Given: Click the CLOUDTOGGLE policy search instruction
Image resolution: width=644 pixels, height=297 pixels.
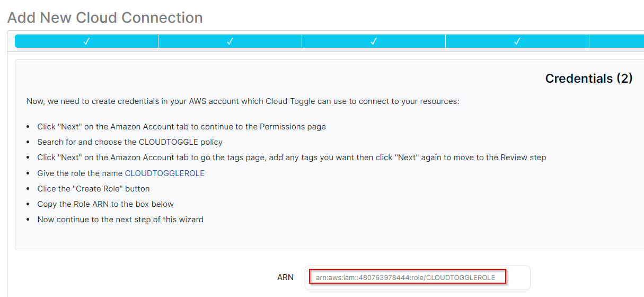Looking at the screenshot, I should 130,142.
